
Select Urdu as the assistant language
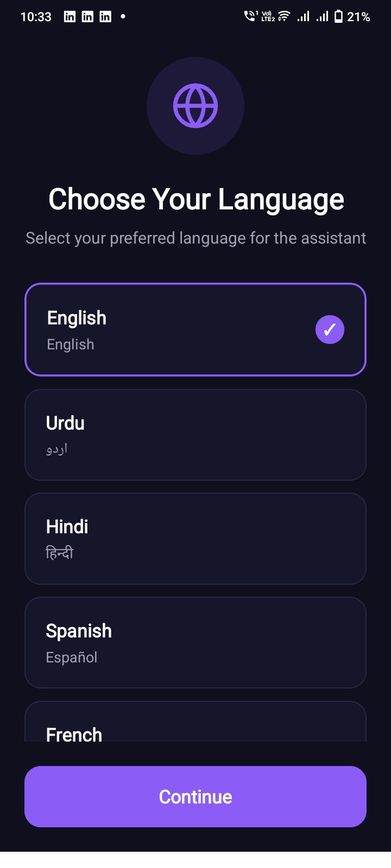click(x=195, y=435)
